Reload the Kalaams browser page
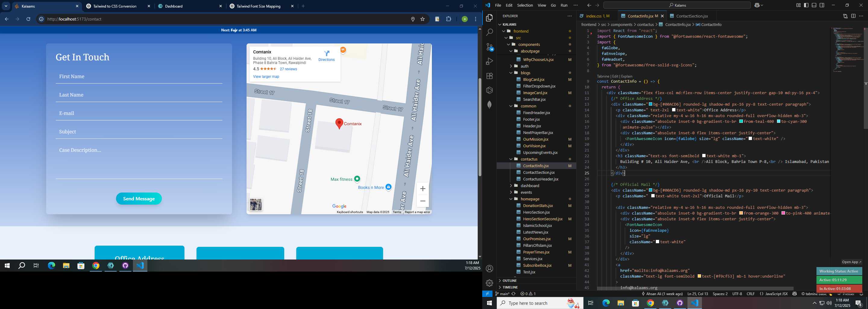 29,19
